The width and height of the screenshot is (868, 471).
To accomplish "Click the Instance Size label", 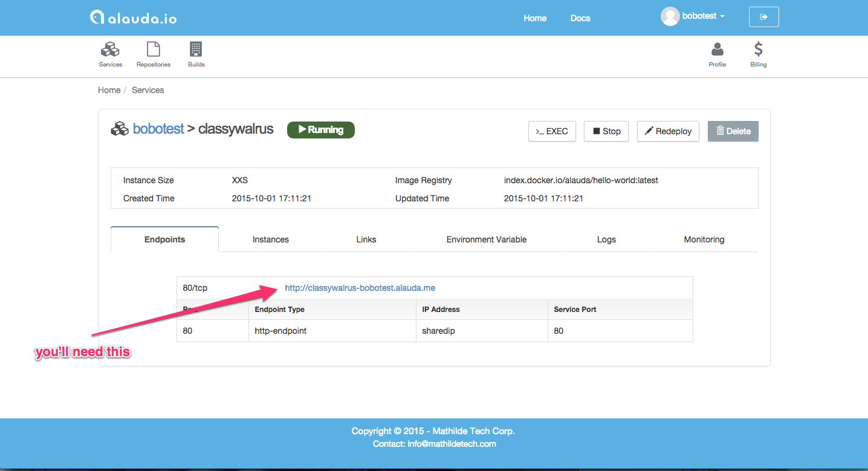I will click(x=149, y=180).
